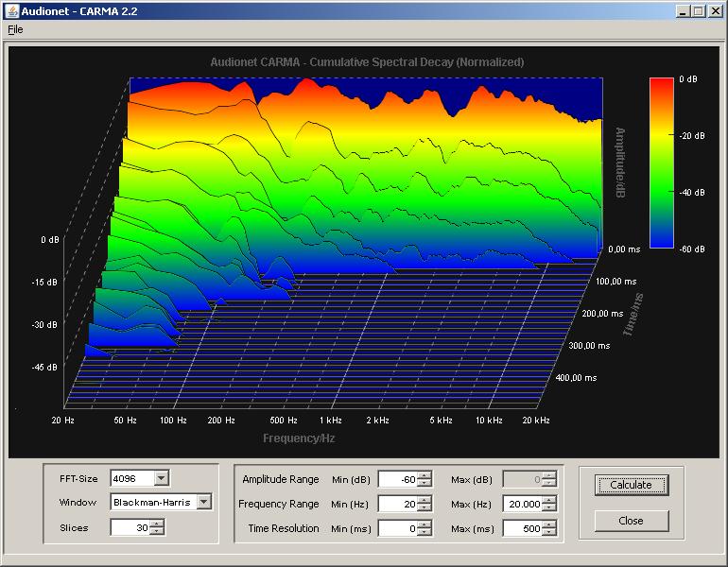The height and width of the screenshot is (567, 728).
Task: Increase Slices with the up arrow
Action: pos(157,524)
